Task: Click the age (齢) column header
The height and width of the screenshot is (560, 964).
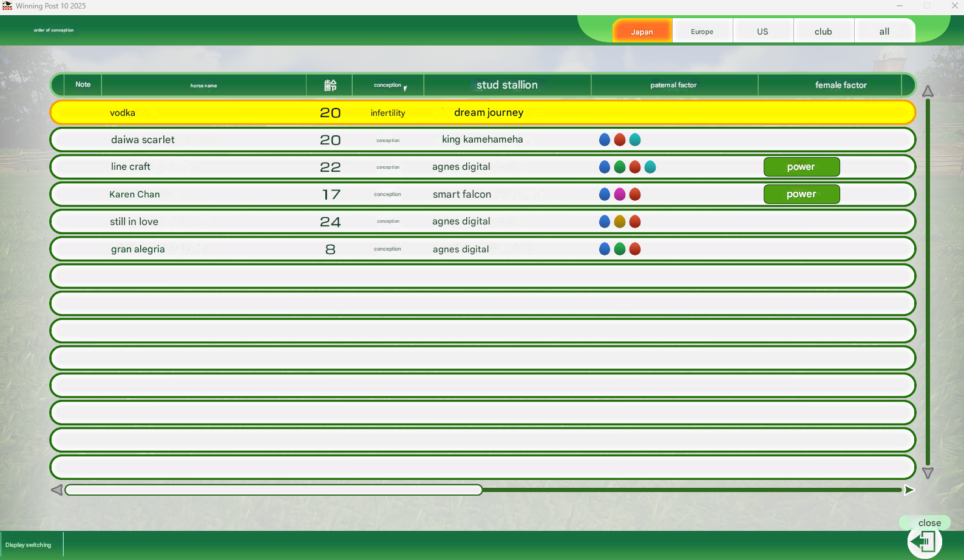Action: click(x=330, y=85)
